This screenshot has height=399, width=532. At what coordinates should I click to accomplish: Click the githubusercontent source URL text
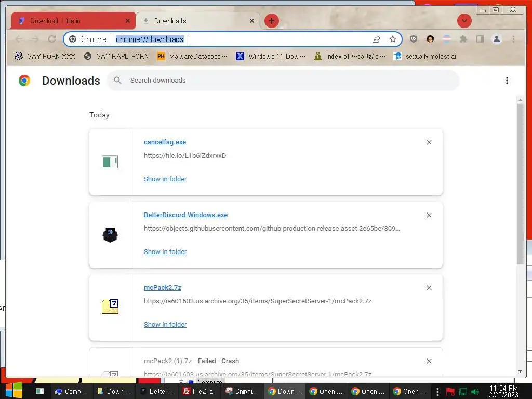pyautogui.click(x=272, y=229)
